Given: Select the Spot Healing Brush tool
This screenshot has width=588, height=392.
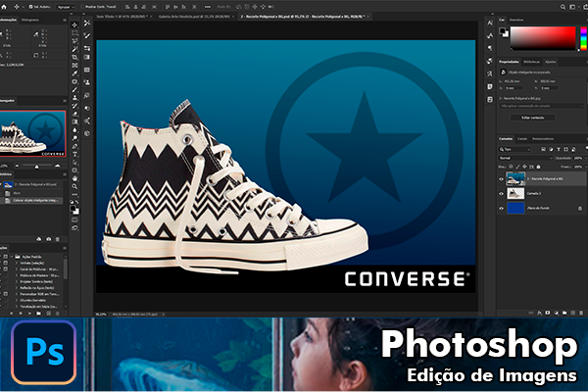Looking at the screenshot, I should tap(74, 81).
